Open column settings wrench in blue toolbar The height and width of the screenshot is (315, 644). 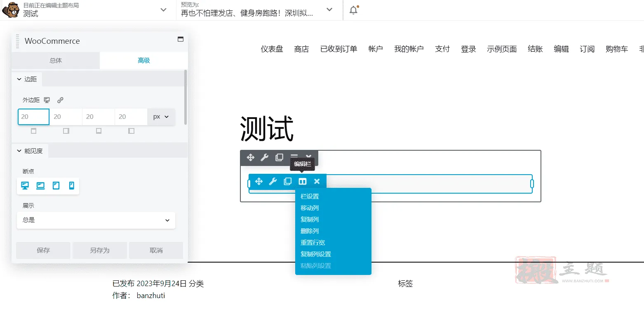[273, 181]
